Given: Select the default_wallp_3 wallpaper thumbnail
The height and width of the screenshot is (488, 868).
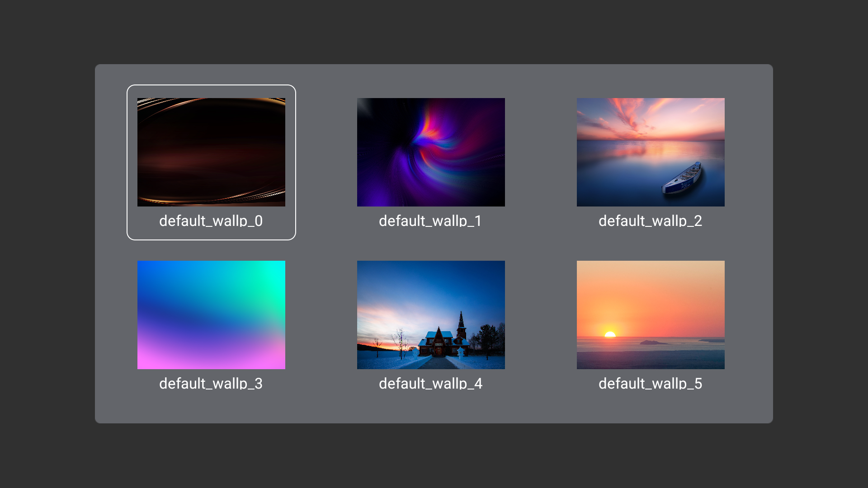Looking at the screenshot, I should (x=211, y=314).
